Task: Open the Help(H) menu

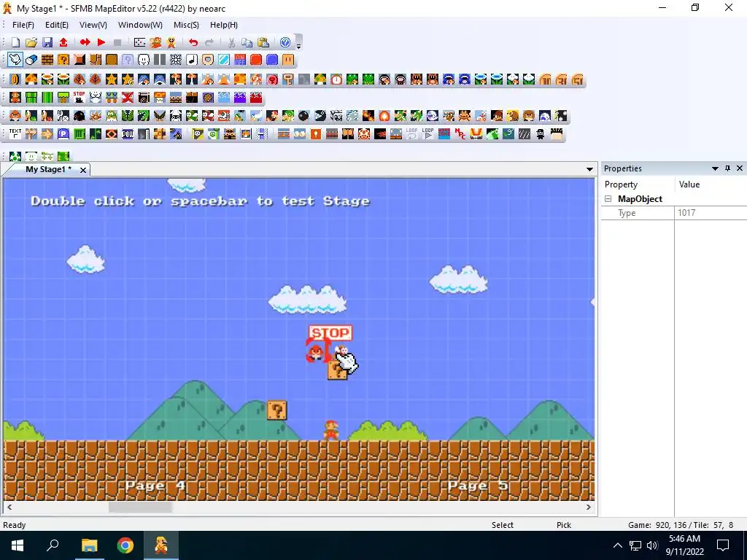Action: point(224,25)
